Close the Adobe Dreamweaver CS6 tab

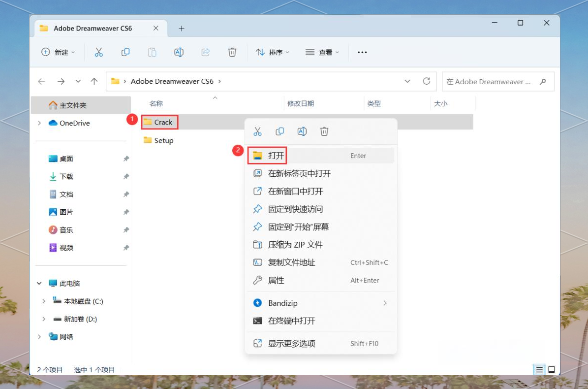point(155,28)
